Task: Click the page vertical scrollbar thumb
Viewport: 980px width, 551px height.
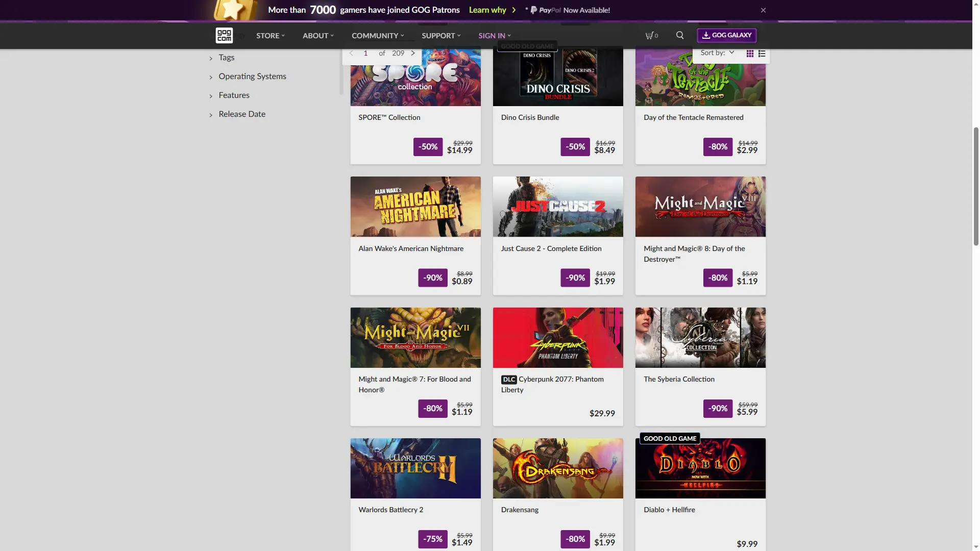Action: [x=976, y=186]
